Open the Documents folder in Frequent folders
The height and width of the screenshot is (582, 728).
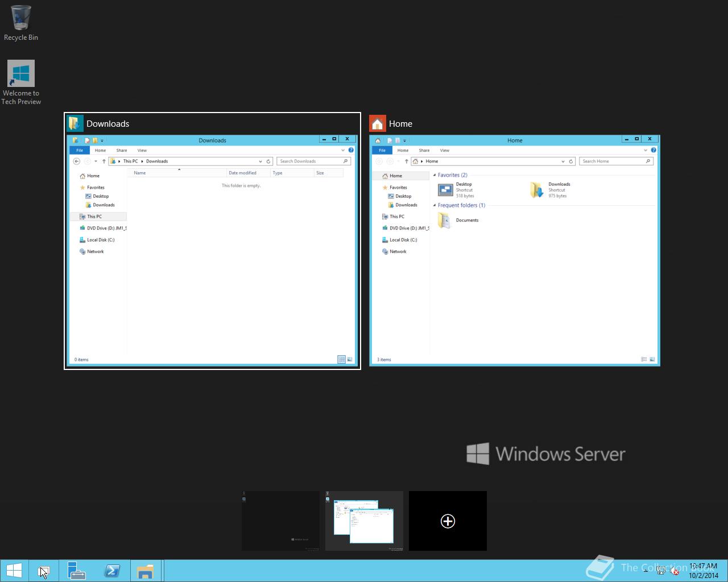point(458,221)
